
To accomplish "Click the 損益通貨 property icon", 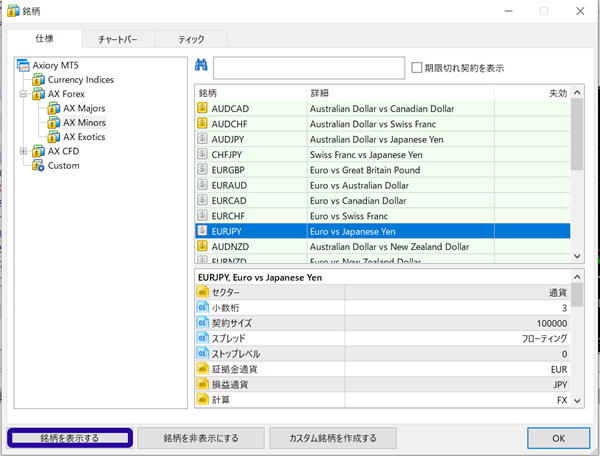I will [x=203, y=384].
